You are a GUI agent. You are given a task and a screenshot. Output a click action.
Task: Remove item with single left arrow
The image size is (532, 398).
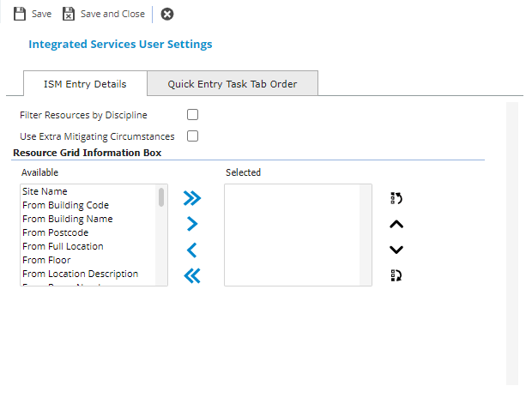pyautogui.click(x=192, y=250)
